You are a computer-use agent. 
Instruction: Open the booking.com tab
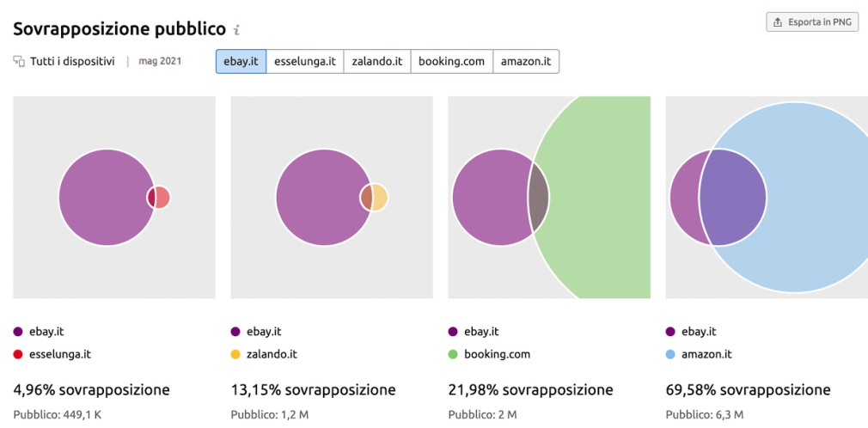tap(452, 62)
